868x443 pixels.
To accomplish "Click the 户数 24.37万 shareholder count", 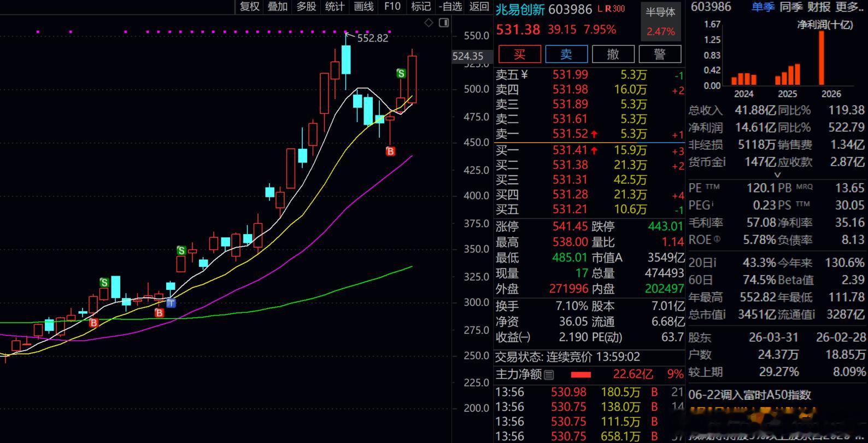I will pos(778,354).
